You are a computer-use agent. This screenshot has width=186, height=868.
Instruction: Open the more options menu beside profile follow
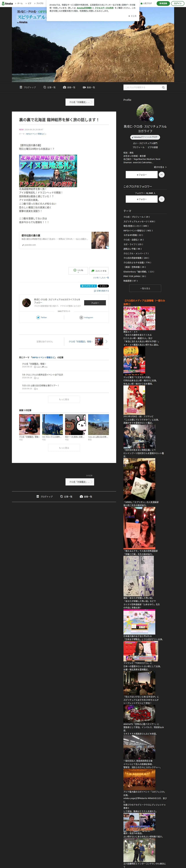point(162,175)
